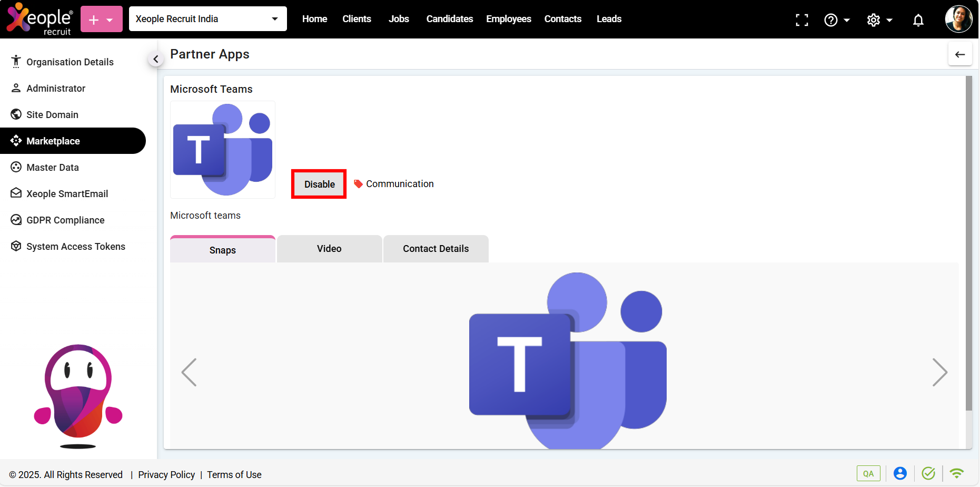Toggle fullscreen mode icon
This screenshot has width=980, height=487.
[802, 20]
